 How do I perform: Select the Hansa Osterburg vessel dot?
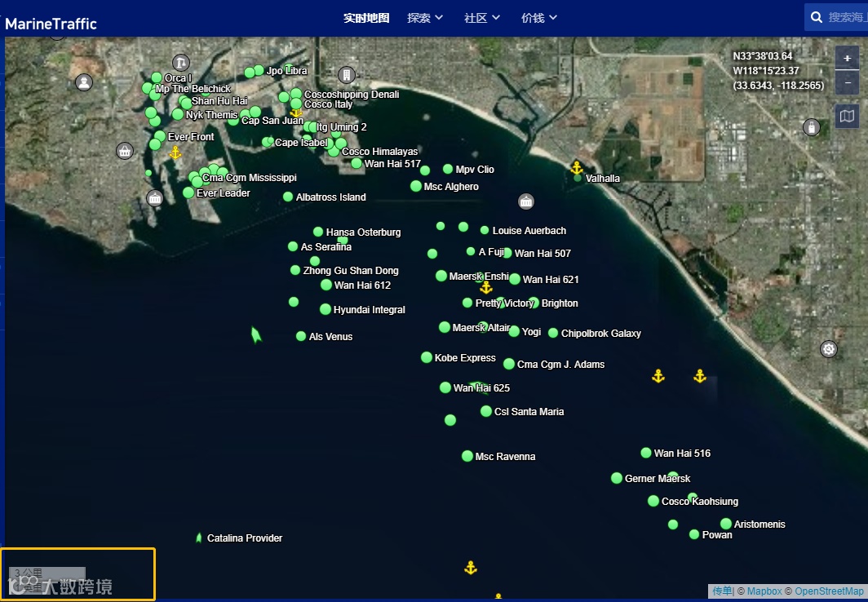coord(318,232)
